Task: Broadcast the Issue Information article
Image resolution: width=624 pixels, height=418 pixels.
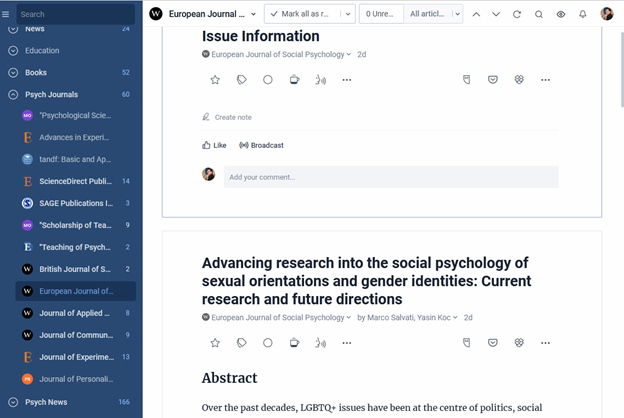Action: pos(261,145)
